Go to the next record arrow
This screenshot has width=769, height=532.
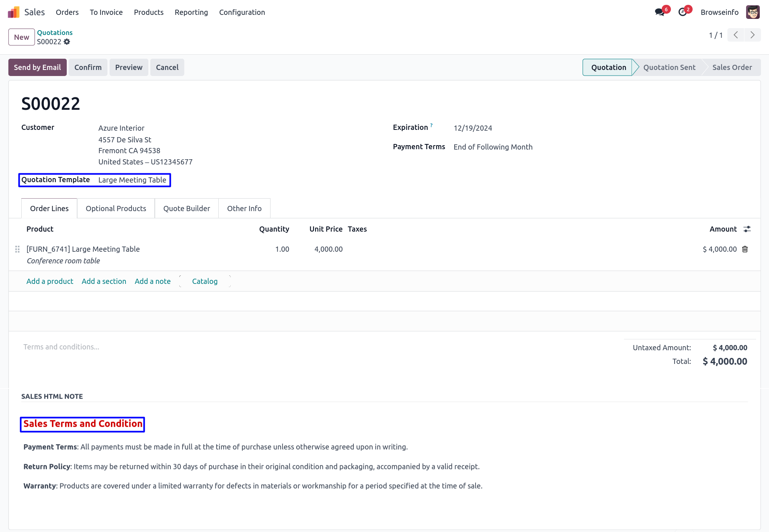click(752, 35)
